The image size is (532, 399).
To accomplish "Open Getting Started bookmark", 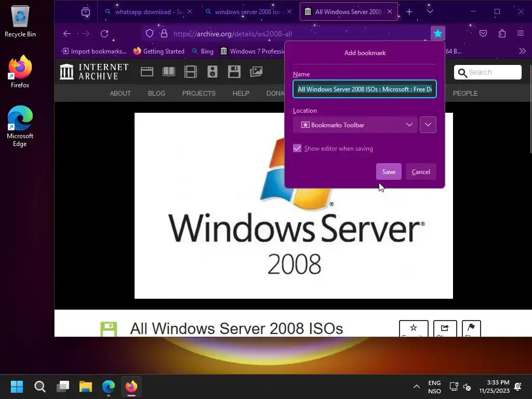I will click(x=159, y=51).
